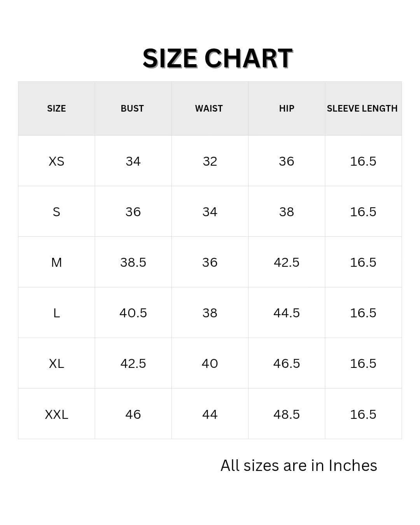420x525 pixels.
Task: Select the 44 waist value for XXL
Action: pyautogui.click(x=210, y=414)
